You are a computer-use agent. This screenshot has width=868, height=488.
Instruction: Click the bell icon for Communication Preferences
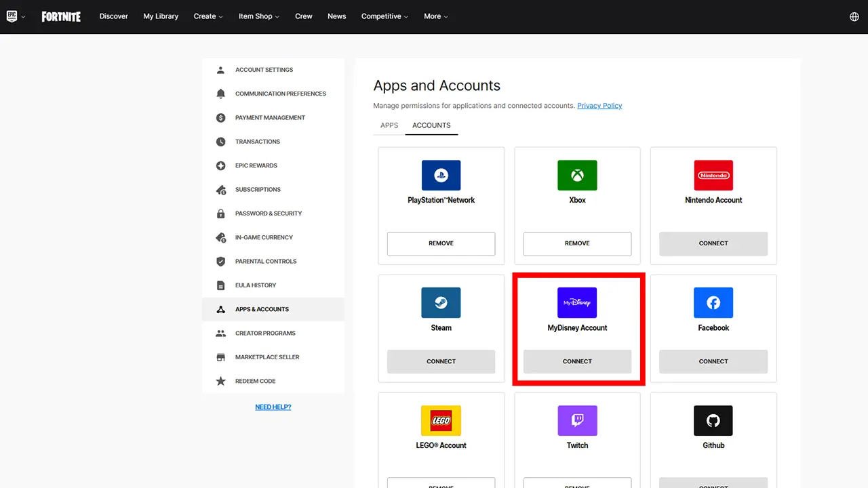click(220, 94)
